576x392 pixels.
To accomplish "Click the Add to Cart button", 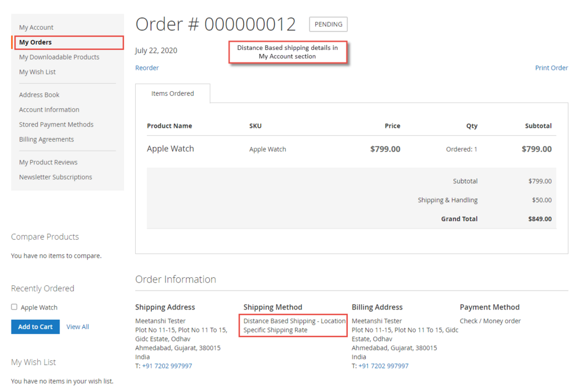I will (36, 327).
